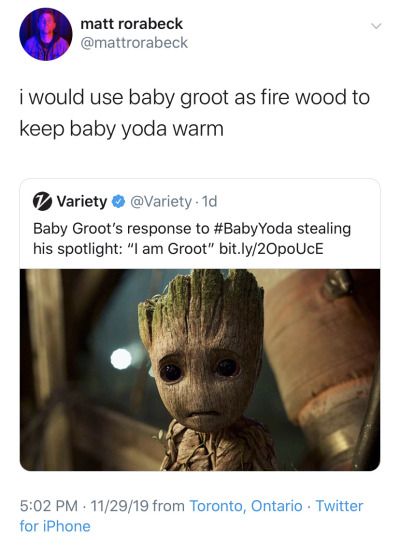View the Baby Groot image

(200, 370)
